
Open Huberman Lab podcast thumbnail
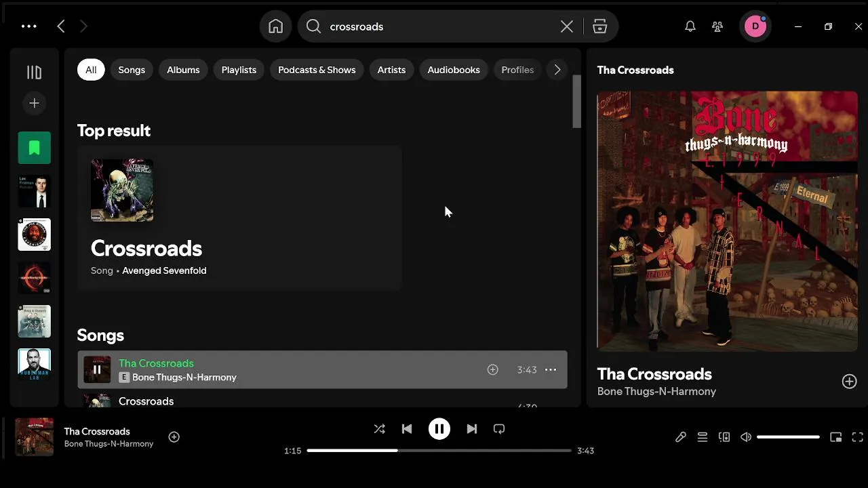point(34,365)
